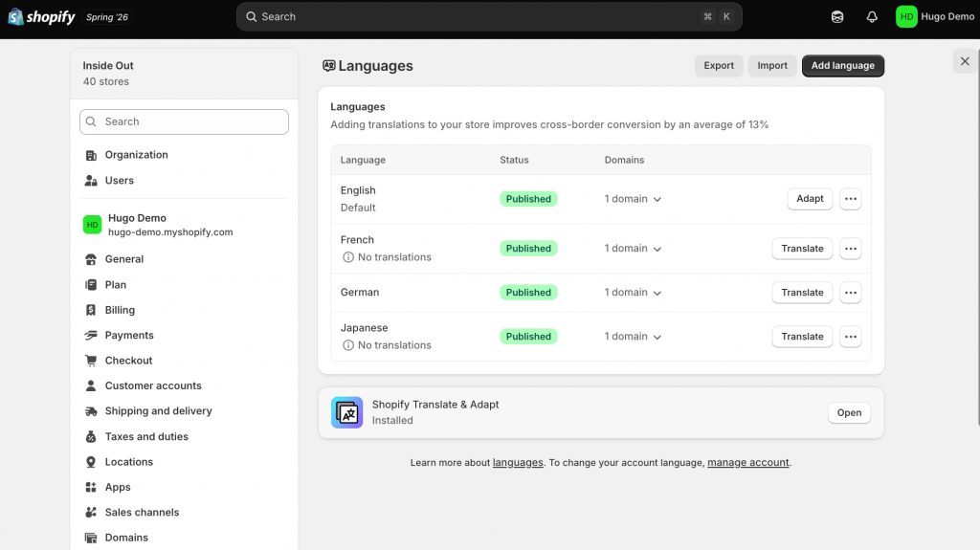Close the settings panel
980x550 pixels.
pyautogui.click(x=965, y=61)
